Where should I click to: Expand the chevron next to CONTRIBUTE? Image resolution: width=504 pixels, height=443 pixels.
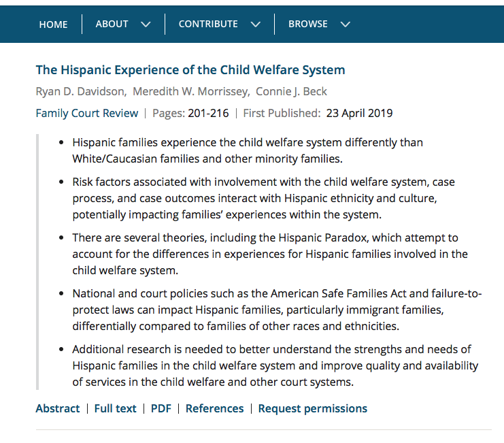(256, 24)
